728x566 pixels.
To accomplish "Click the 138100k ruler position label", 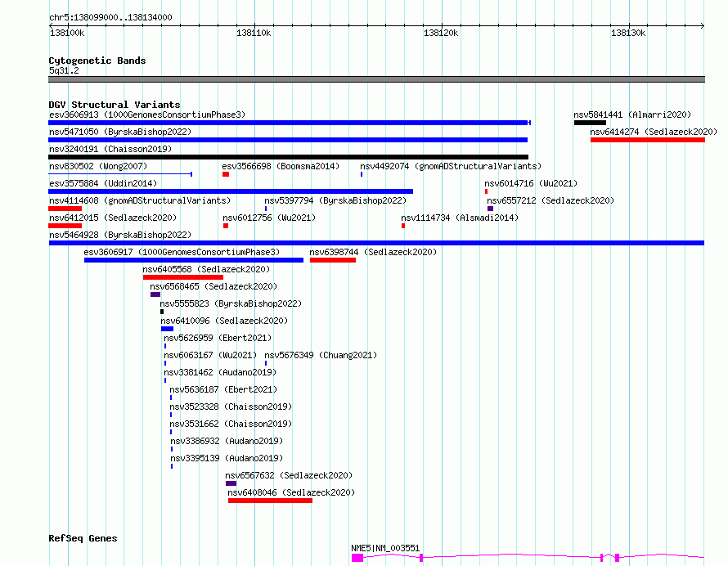I will 67,33.
